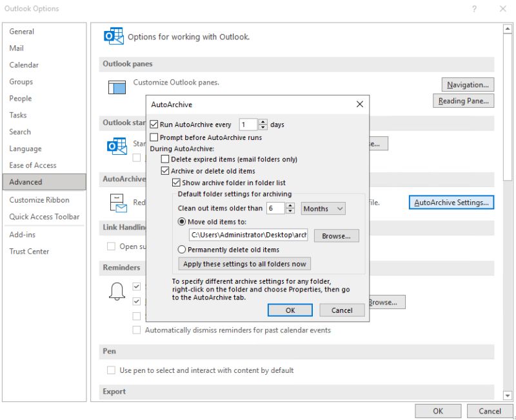Click up arrow on AutoArchive days spinner
The image size is (516, 420).
tap(263, 121)
